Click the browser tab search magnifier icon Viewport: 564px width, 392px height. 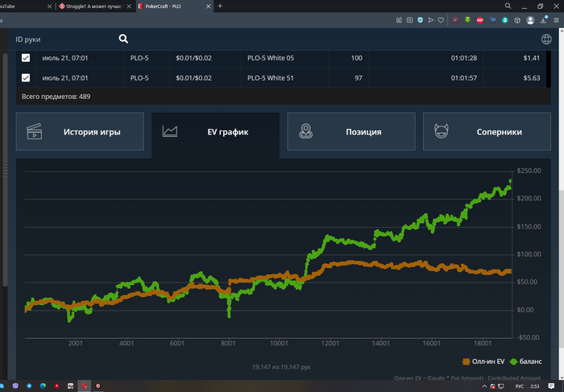click(x=508, y=6)
